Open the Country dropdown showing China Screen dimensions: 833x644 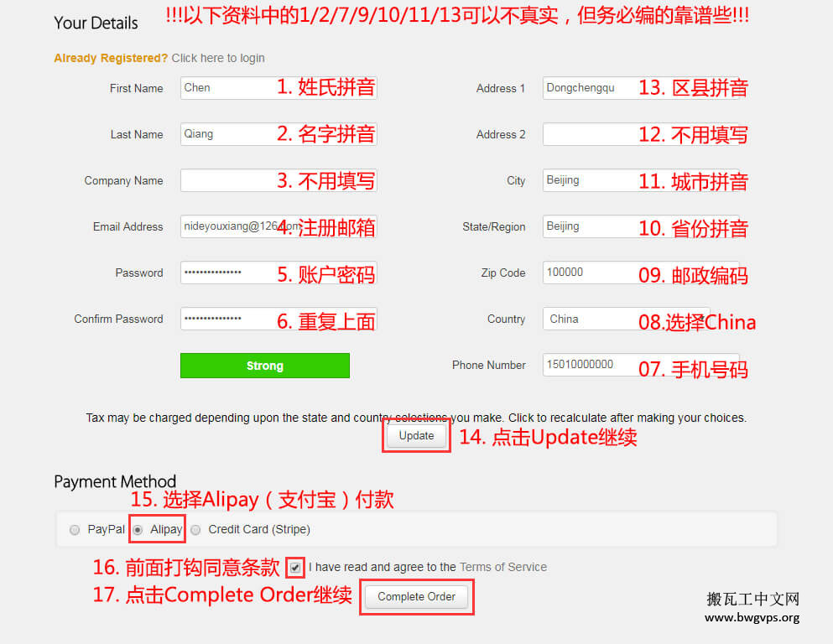click(x=626, y=319)
